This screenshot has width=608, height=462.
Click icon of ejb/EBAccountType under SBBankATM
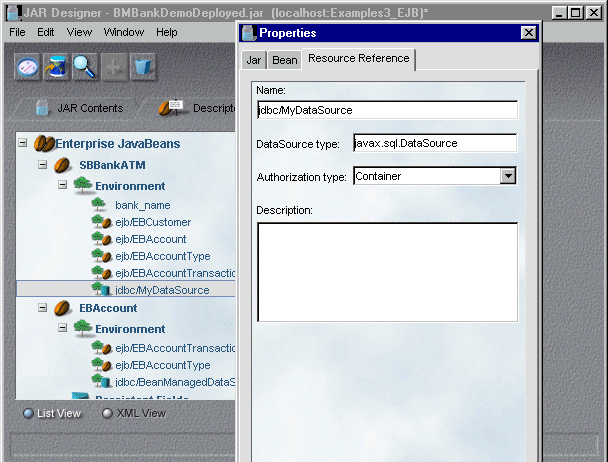click(102, 256)
